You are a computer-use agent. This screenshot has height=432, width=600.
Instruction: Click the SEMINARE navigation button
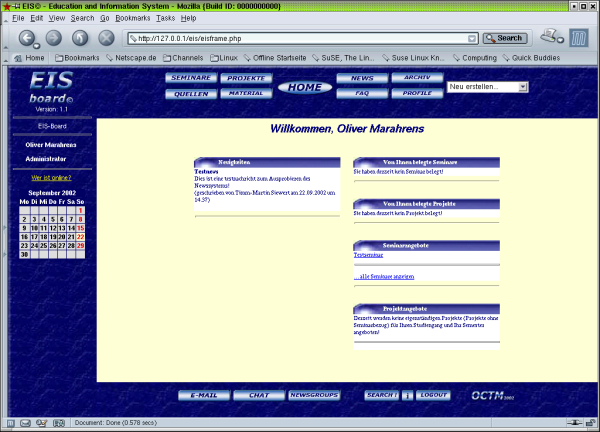pyautogui.click(x=190, y=77)
